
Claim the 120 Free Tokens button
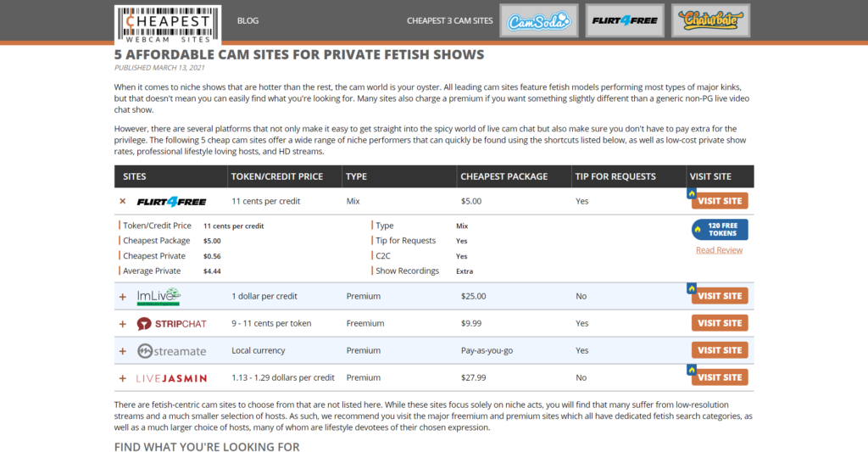pos(720,229)
